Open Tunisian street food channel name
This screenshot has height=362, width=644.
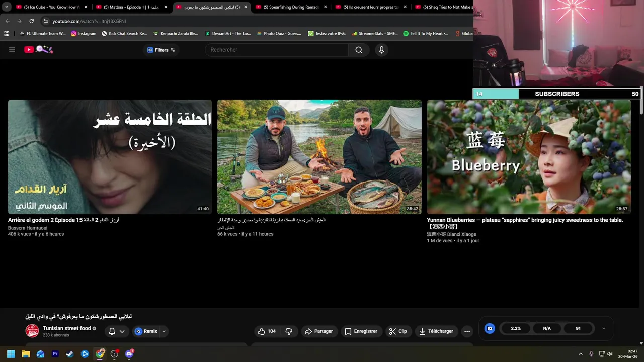pos(67,328)
